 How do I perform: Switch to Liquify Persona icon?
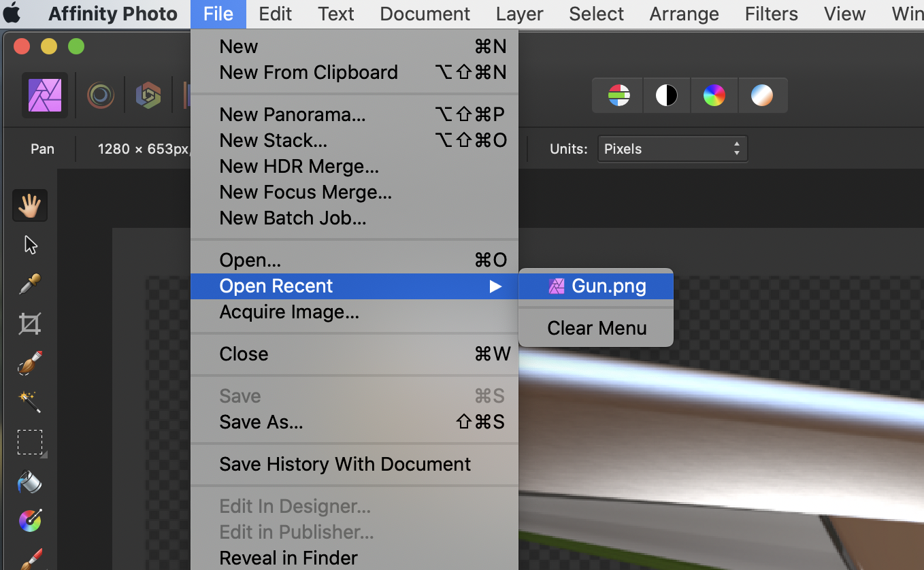click(x=101, y=95)
